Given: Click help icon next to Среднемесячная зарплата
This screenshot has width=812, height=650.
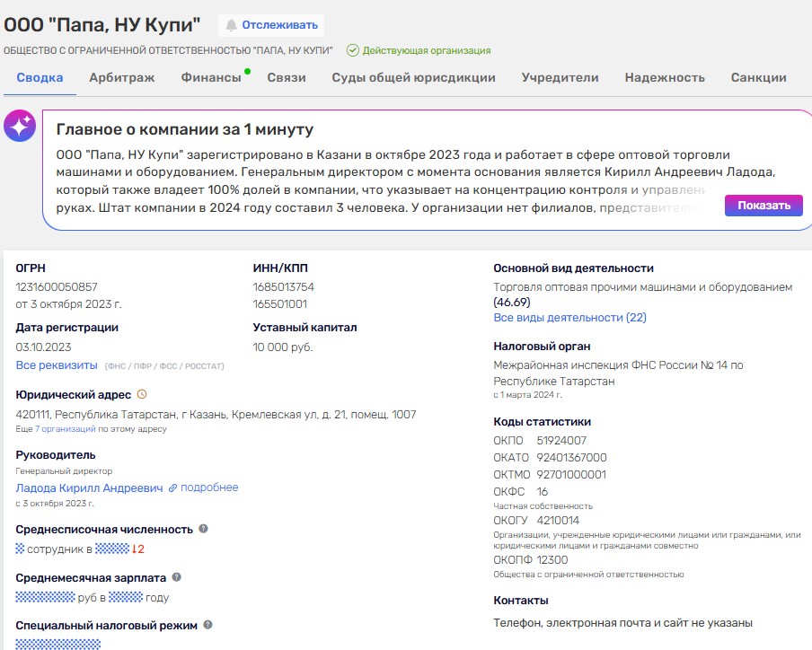Looking at the screenshot, I should [176, 577].
